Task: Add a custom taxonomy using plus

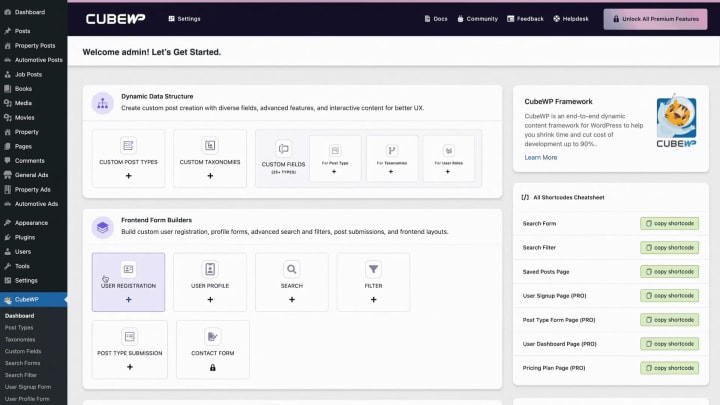Action: click(x=210, y=176)
